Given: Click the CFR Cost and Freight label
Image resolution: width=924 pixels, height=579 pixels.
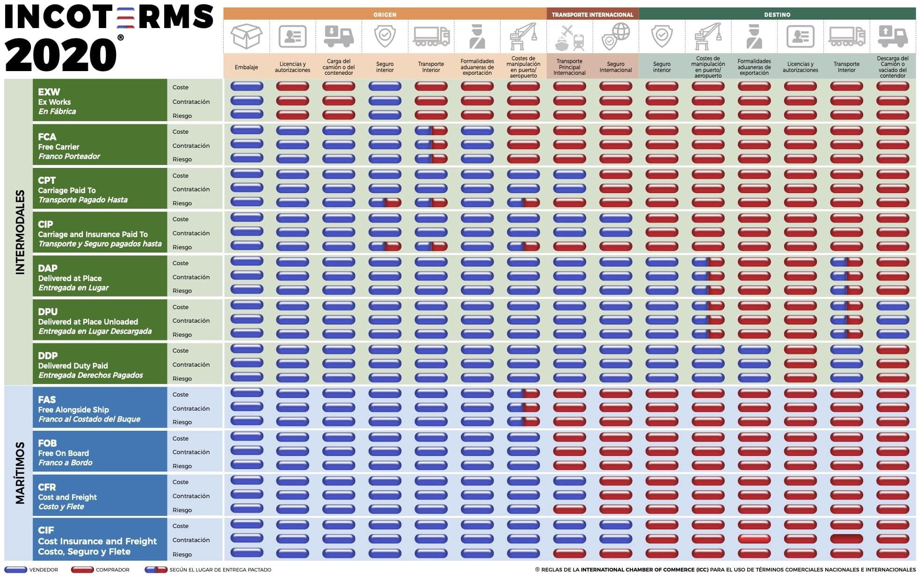Looking at the screenshot, I should (100, 495).
